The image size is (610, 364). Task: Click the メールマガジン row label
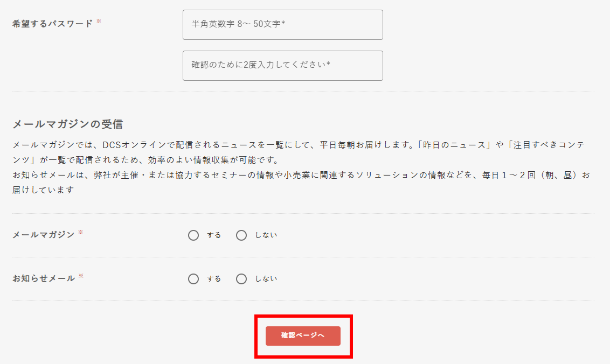(x=43, y=235)
